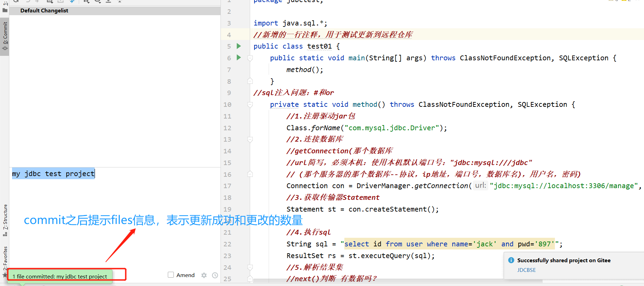This screenshot has width=644, height=286.
Task: Click the editor horizontal scrollbar
Action: (x=397, y=281)
